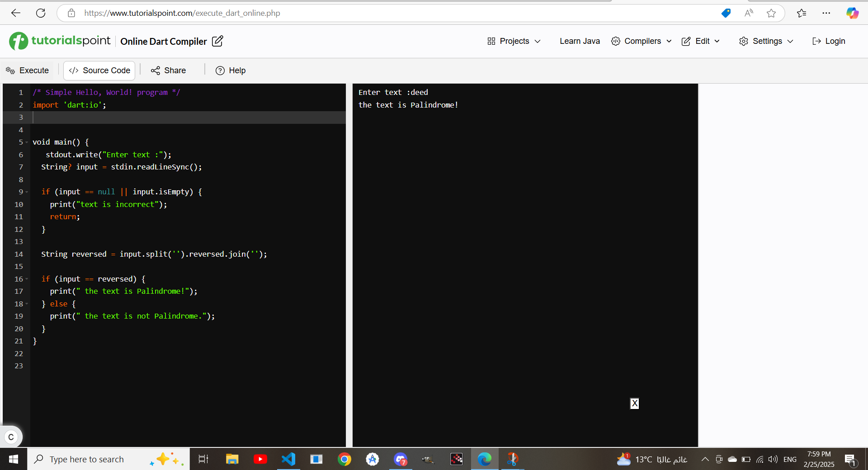868x470 pixels.
Task: Click the 'void main() {' code line
Action: (61, 142)
